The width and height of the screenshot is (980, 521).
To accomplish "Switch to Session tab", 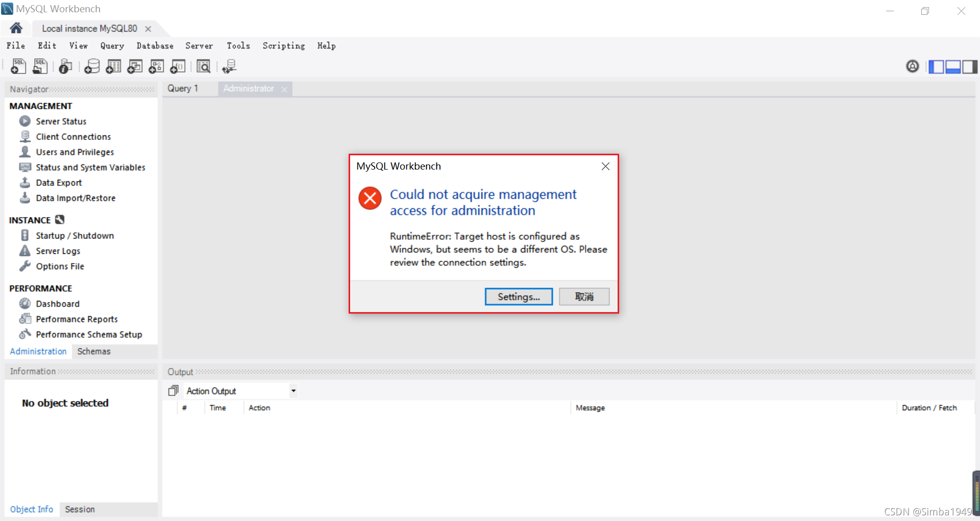I will coord(80,509).
